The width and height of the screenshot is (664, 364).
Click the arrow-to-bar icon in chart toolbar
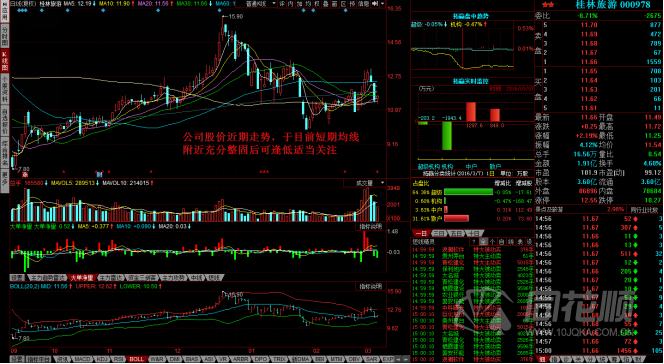pos(375,4)
